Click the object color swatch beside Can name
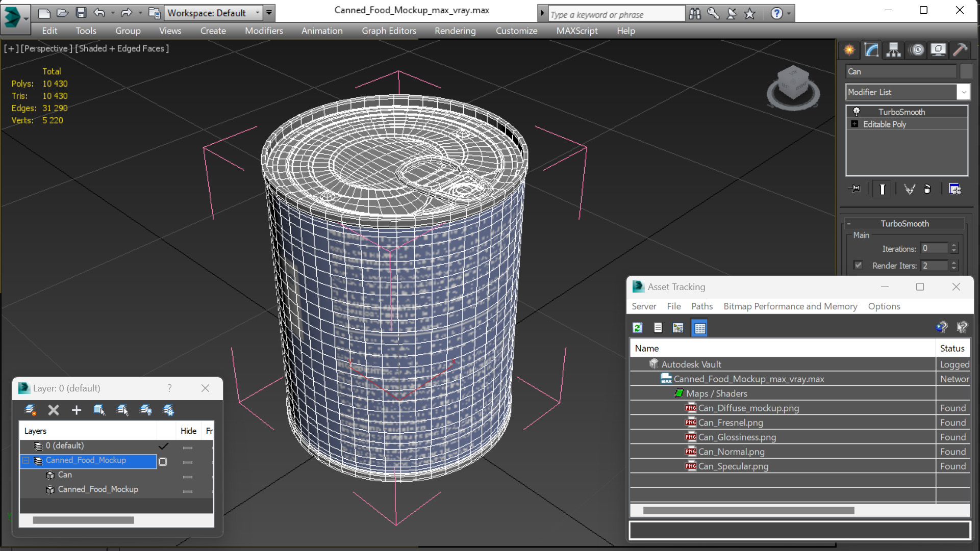This screenshot has height=551, width=980. click(965, 71)
